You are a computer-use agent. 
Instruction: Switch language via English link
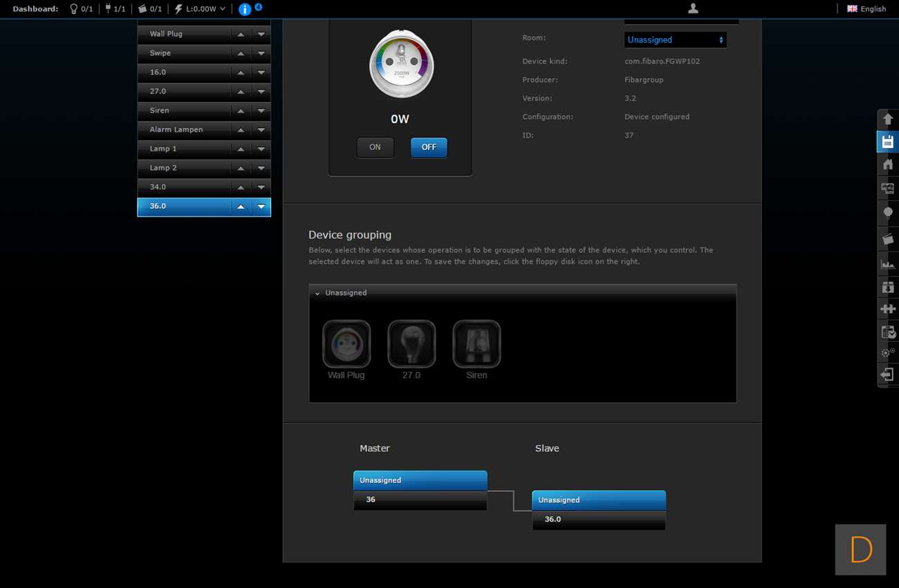(x=866, y=9)
